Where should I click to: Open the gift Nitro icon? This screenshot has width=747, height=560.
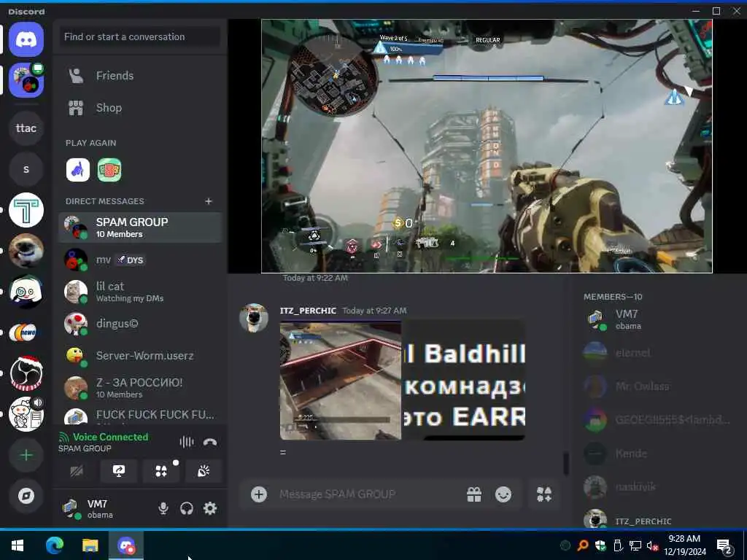point(474,494)
